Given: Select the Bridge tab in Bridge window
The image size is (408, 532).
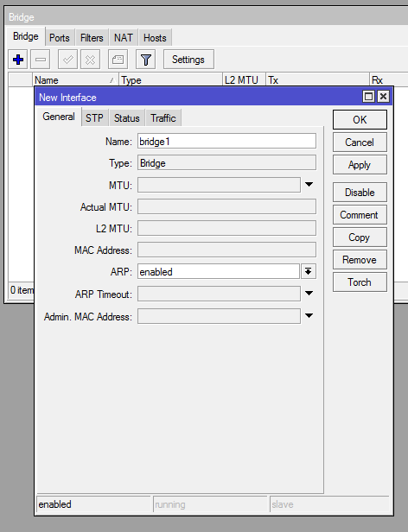Looking at the screenshot, I should (26, 36).
